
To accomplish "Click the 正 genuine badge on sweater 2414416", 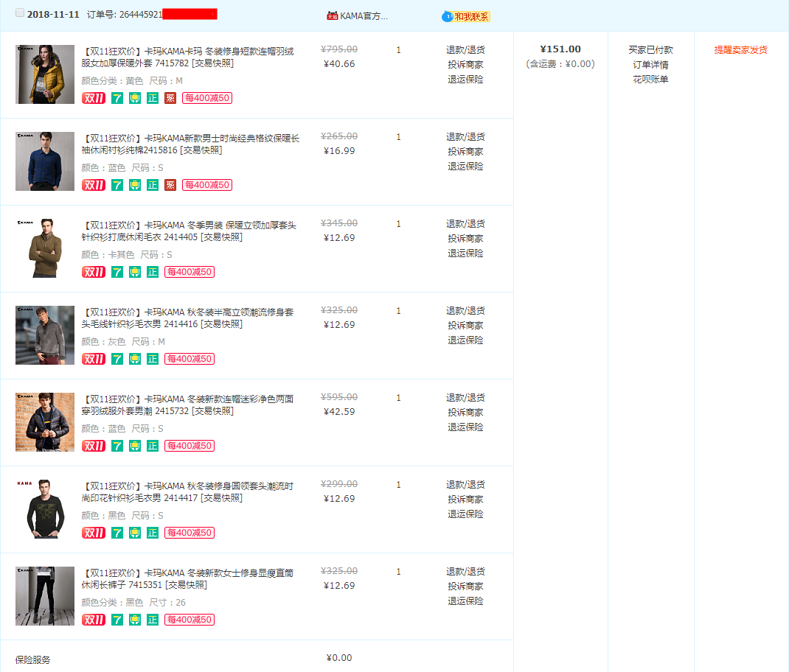I will click(153, 359).
